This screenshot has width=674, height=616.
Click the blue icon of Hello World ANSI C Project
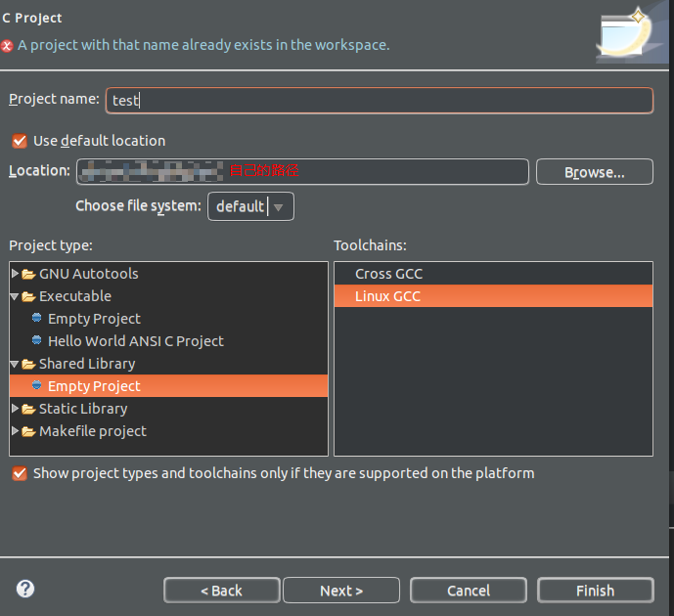point(37,340)
